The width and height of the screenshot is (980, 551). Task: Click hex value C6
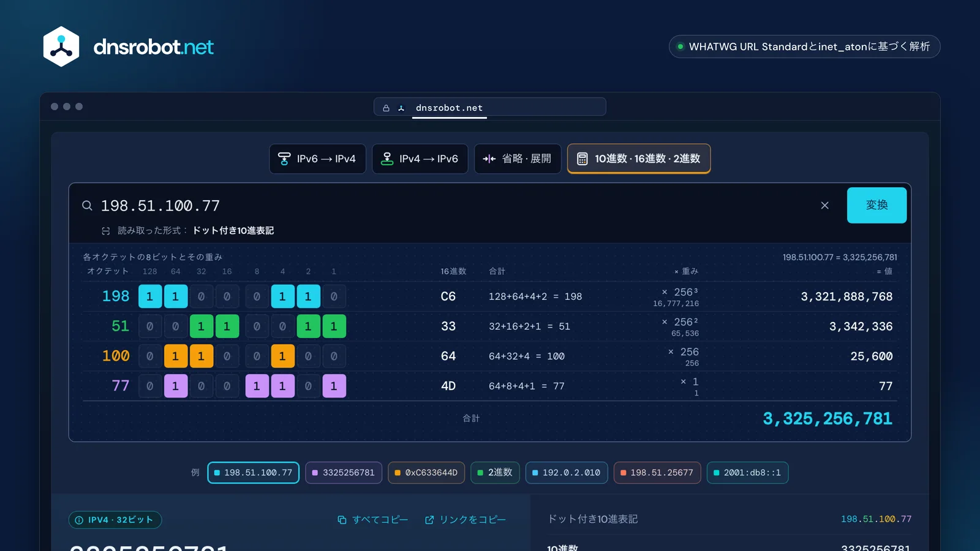[448, 296]
